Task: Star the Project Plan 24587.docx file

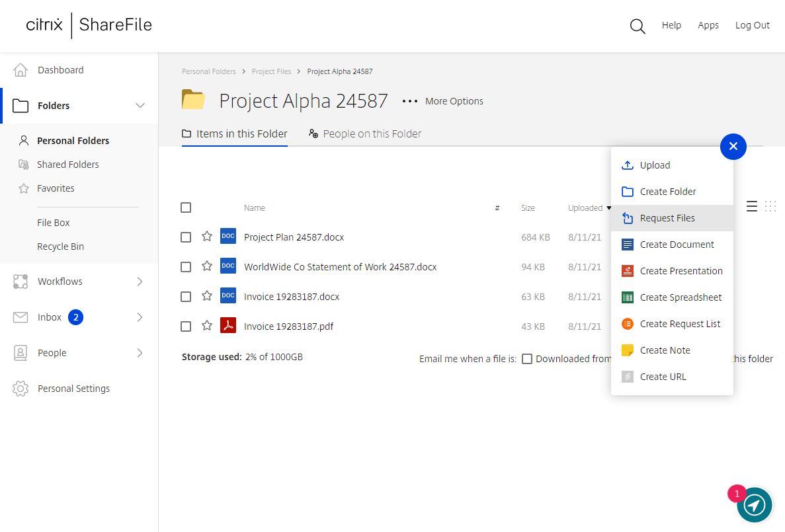Action: click(x=207, y=237)
